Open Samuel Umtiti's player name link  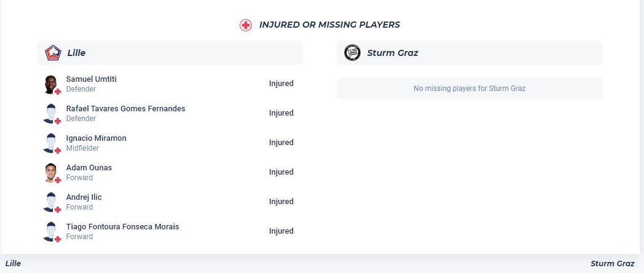click(x=91, y=79)
